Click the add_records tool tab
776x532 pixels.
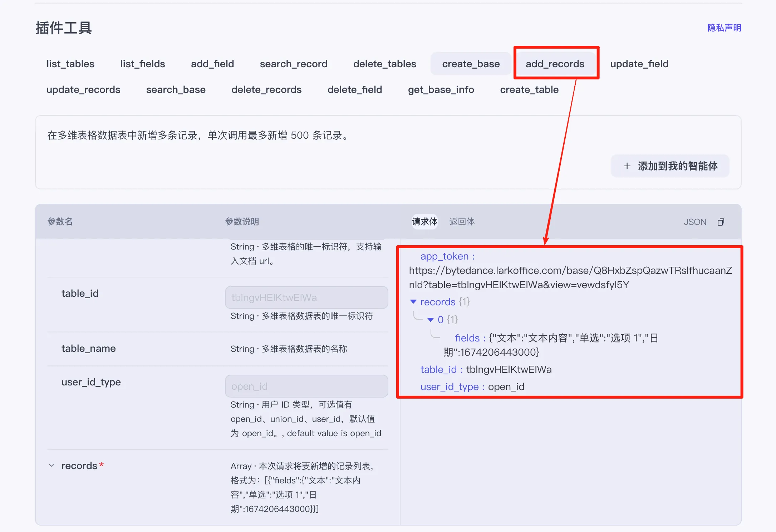(555, 64)
